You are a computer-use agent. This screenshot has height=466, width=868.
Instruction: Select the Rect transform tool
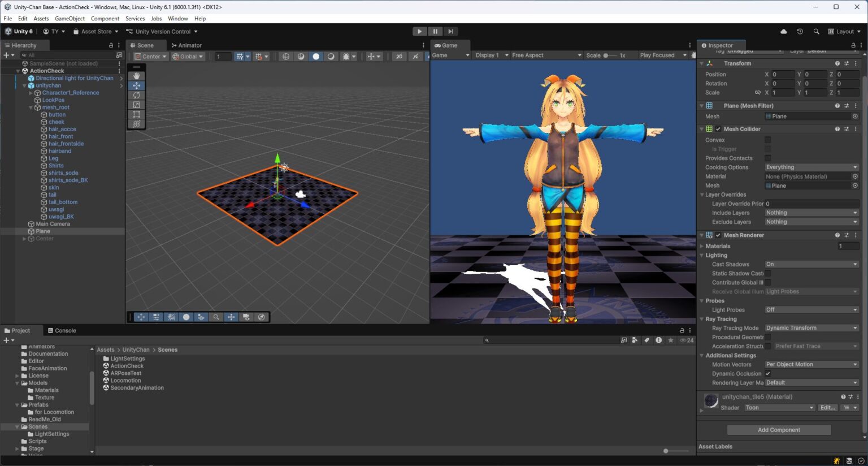(136, 114)
